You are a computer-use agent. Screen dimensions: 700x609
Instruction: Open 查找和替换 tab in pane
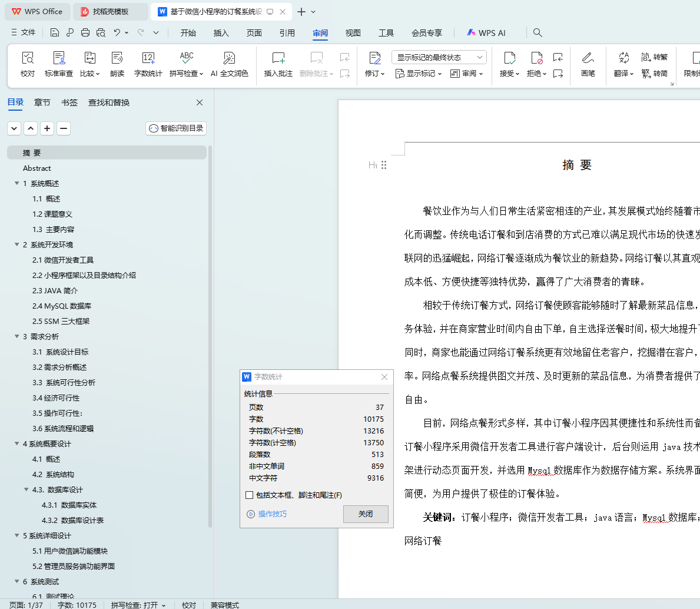109,102
